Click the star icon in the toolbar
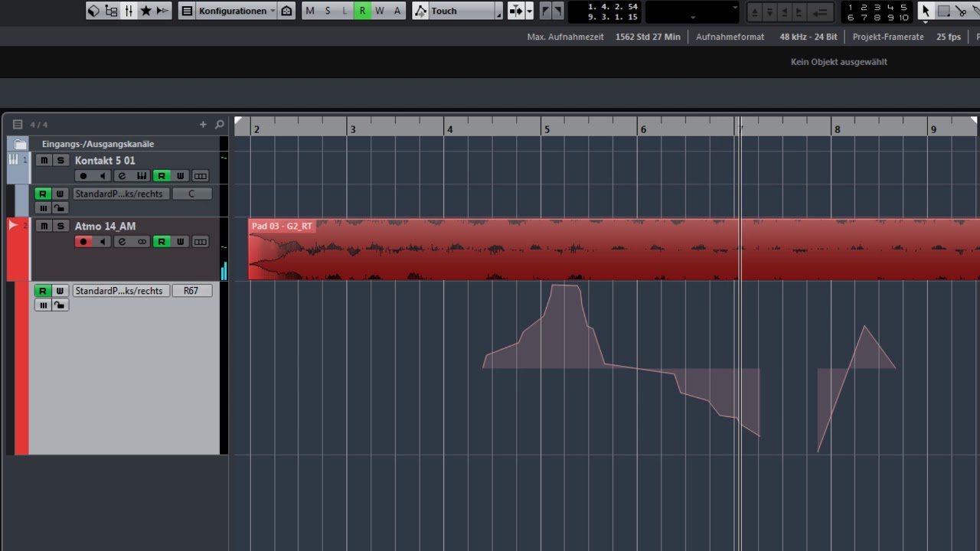980x551 pixels. pyautogui.click(x=145, y=11)
